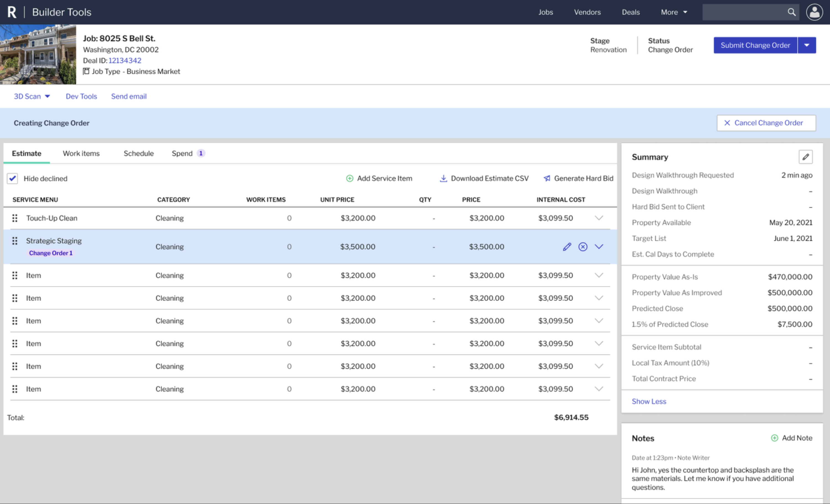The width and height of the screenshot is (830, 504).
Task: Click Submit Change Order button
Action: tap(755, 45)
